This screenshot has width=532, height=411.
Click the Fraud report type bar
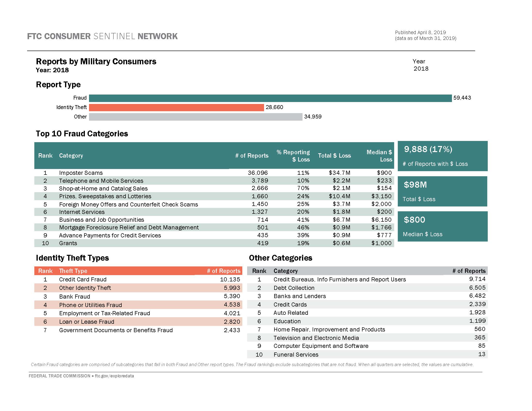tap(268, 98)
